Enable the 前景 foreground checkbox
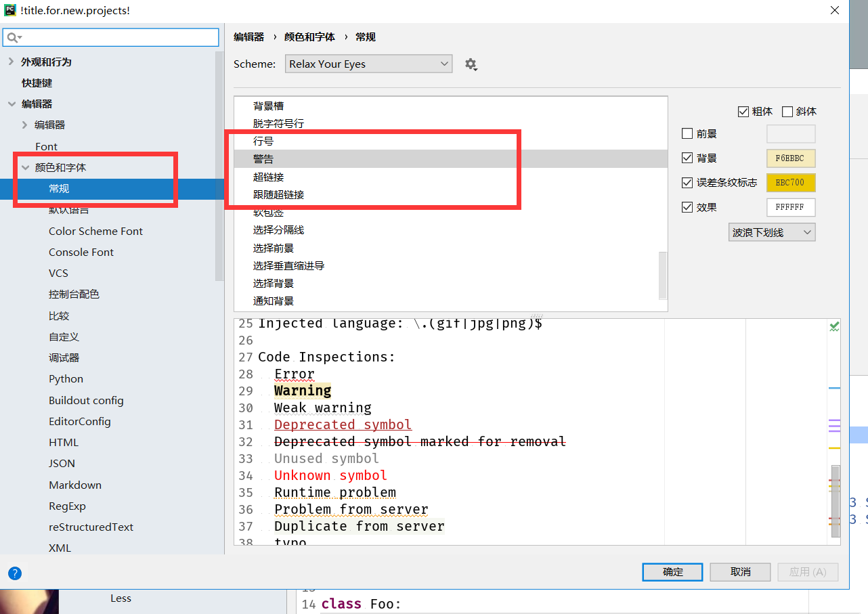The height and width of the screenshot is (614, 868). pos(688,133)
